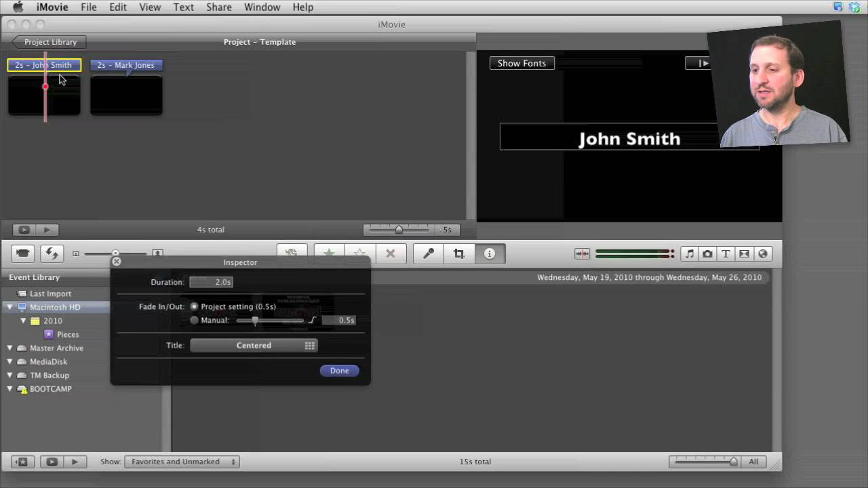Open the Help menu

[303, 7]
